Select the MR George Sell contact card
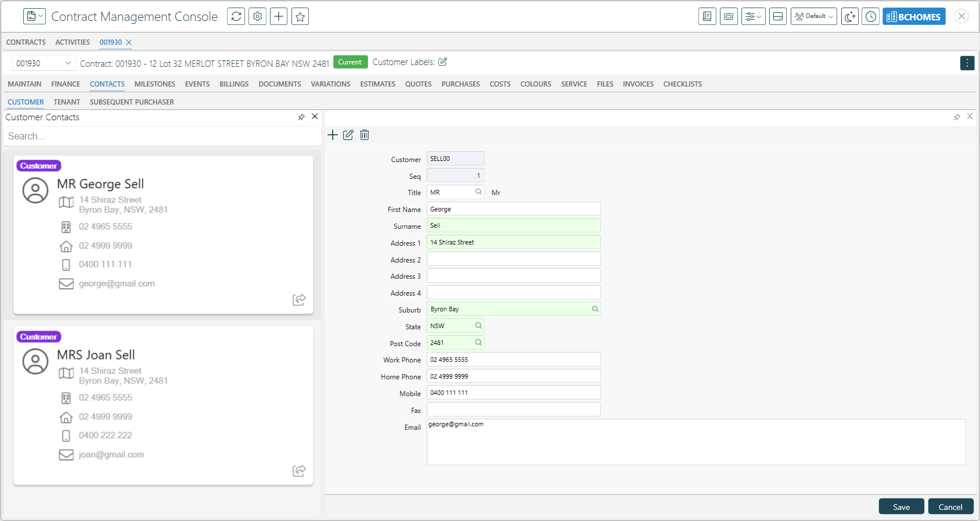Viewport: 980px width, 521px height. 163,235
